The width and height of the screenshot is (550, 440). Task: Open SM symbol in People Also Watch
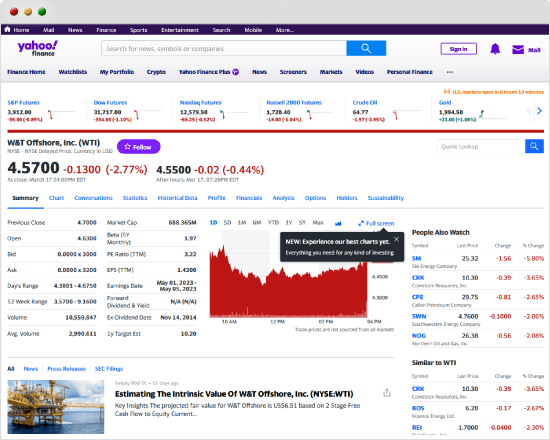(x=416, y=259)
